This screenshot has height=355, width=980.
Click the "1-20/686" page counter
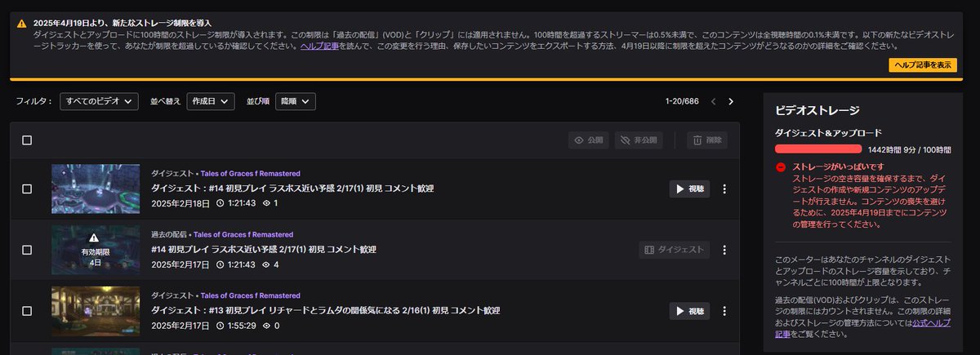tap(682, 101)
